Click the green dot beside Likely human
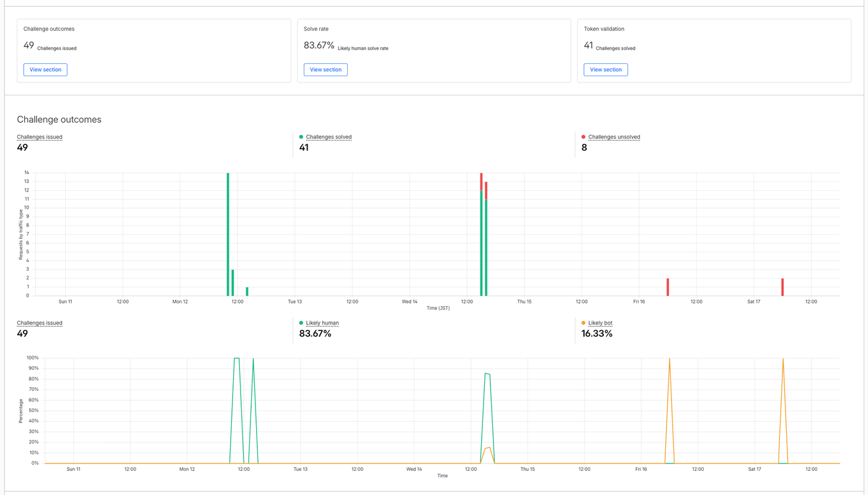This screenshot has height=495, width=868. point(301,323)
